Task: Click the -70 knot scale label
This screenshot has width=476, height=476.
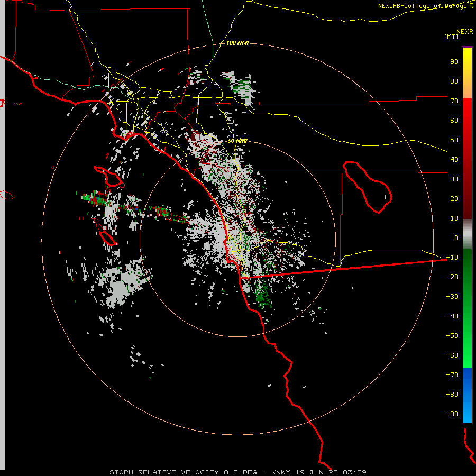Action: (452, 375)
